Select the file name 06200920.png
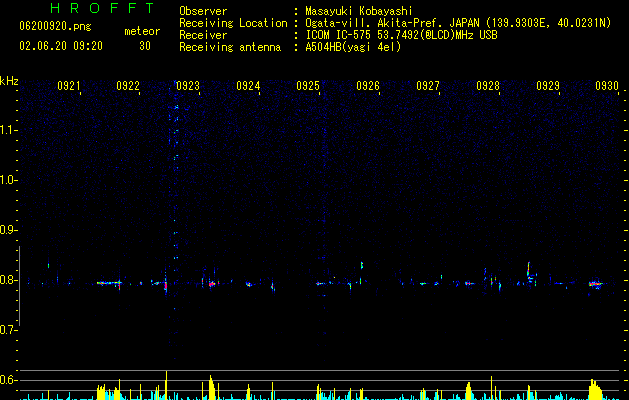Image resolution: width=629 pixels, height=400 pixels. tap(55, 27)
